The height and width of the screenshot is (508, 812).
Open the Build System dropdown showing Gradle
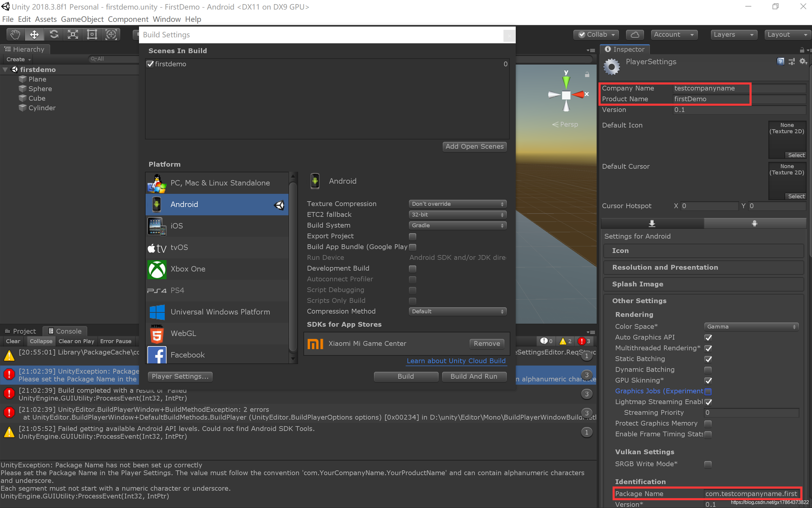point(457,225)
